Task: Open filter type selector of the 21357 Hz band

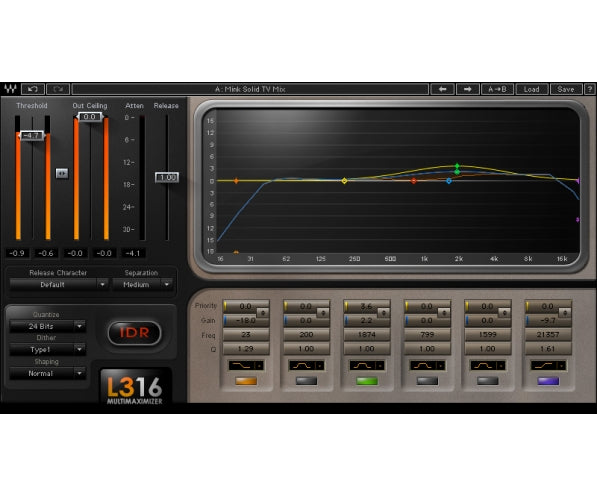Action: (548, 366)
